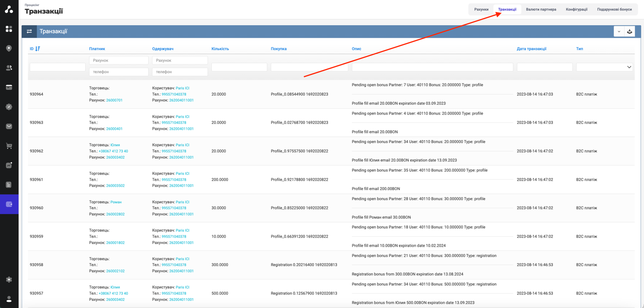Click the transfer arrows icon in the panel header

29,32
